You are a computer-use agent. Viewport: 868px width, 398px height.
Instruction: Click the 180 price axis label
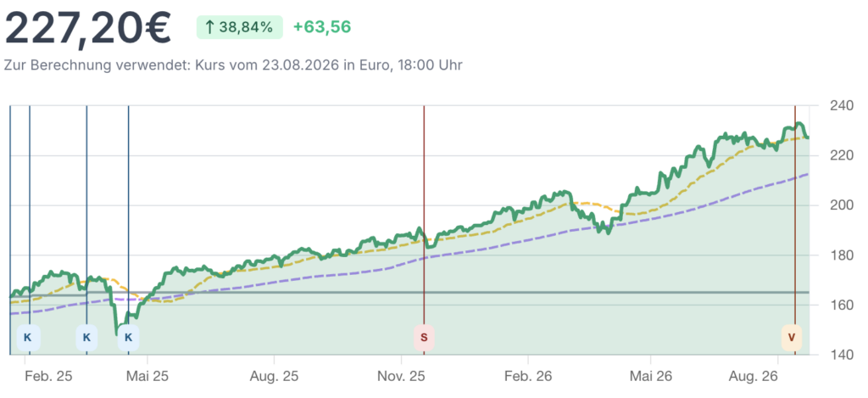(x=842, y=255)
